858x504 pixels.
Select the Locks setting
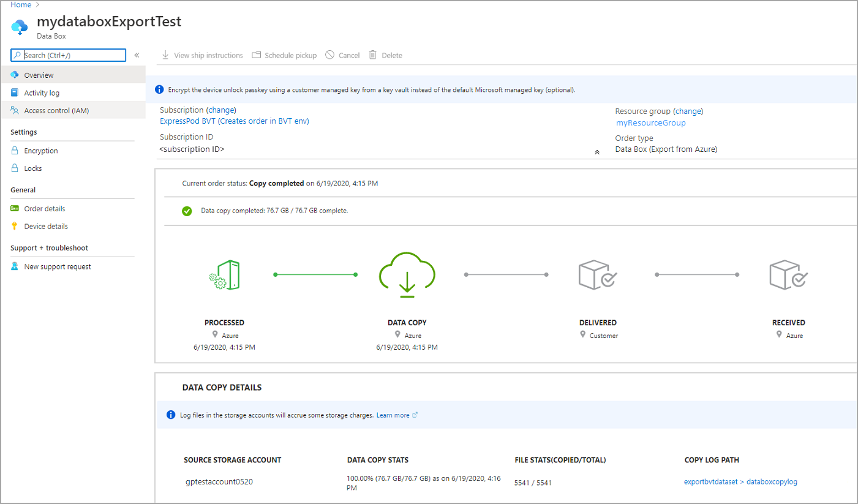[34, 168]
